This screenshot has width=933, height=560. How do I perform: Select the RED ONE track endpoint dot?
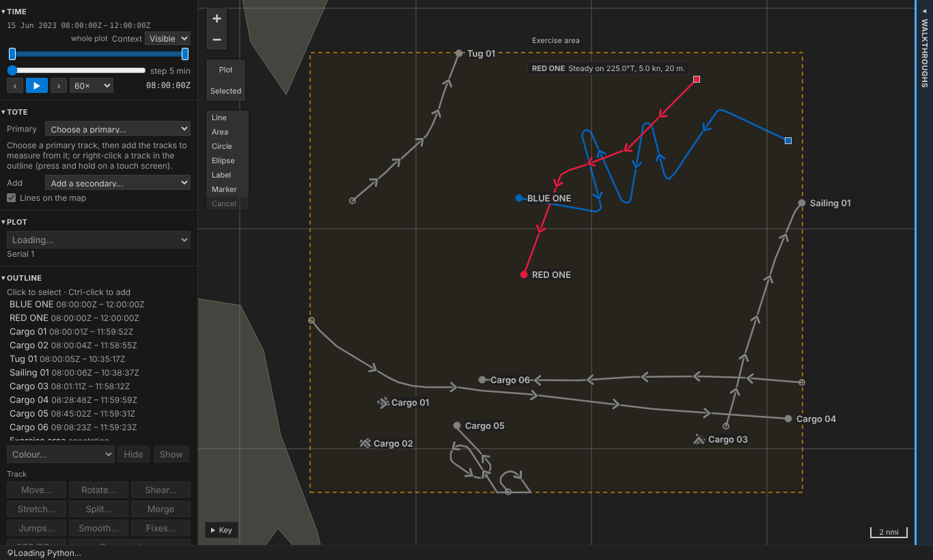[x=524, y=275]
